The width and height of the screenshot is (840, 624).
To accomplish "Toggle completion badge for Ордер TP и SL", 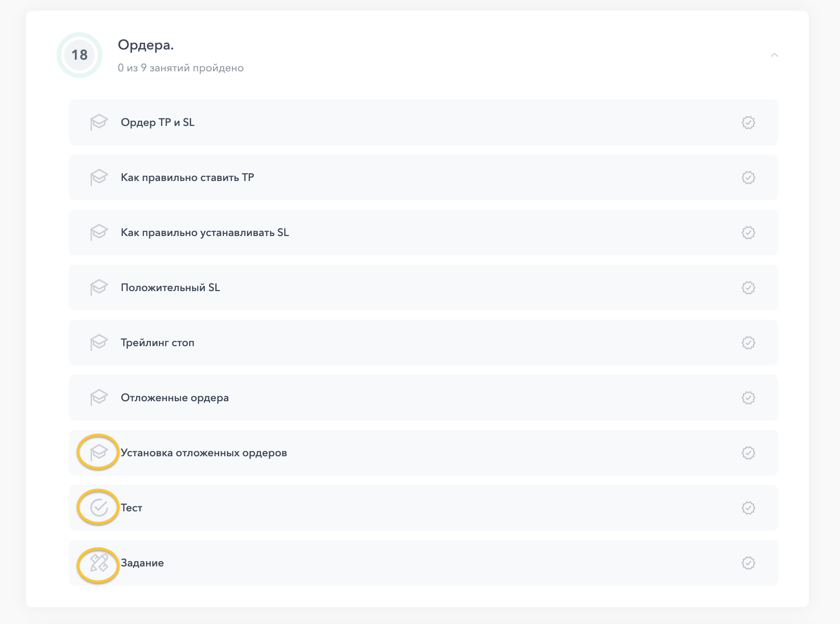I will [748, 122].
